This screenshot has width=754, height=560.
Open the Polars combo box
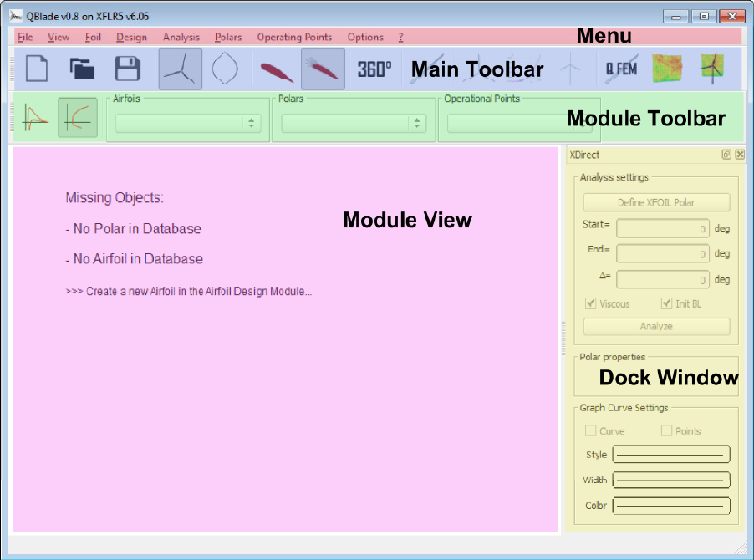[x=354, y=123]
